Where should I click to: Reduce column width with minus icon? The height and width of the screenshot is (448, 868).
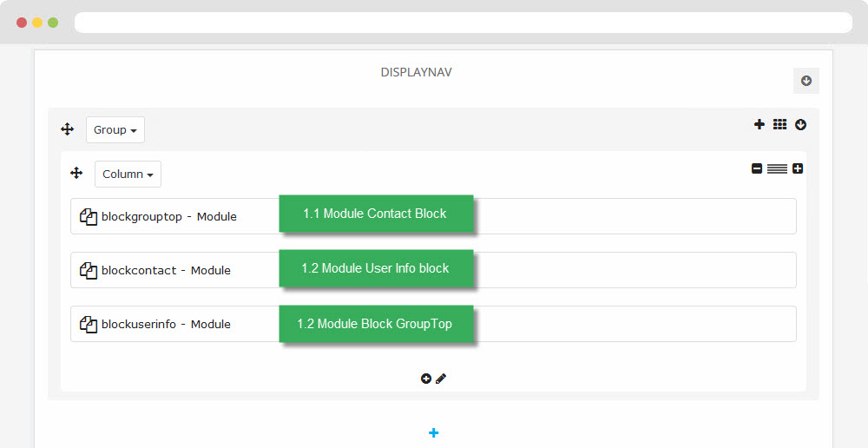757,168
